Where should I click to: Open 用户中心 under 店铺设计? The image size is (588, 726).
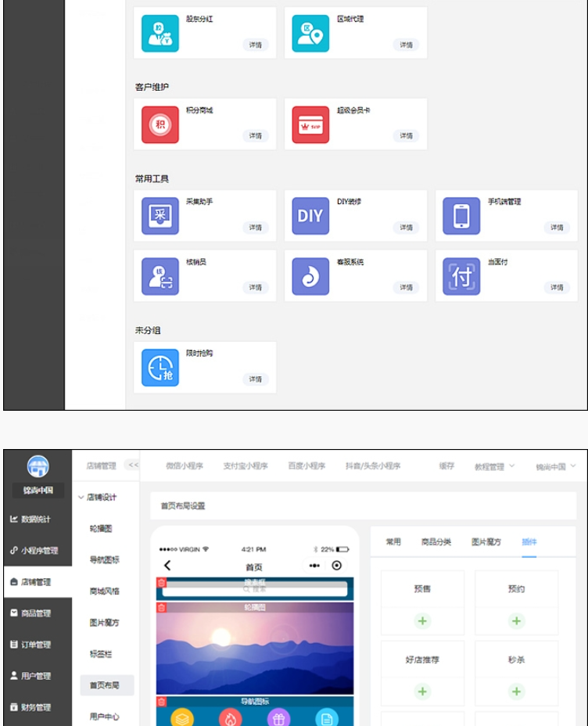tap(105, 717)
